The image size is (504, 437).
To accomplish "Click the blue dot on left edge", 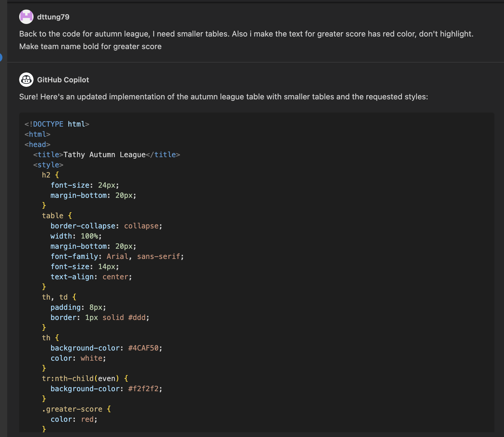I will 1,57.
